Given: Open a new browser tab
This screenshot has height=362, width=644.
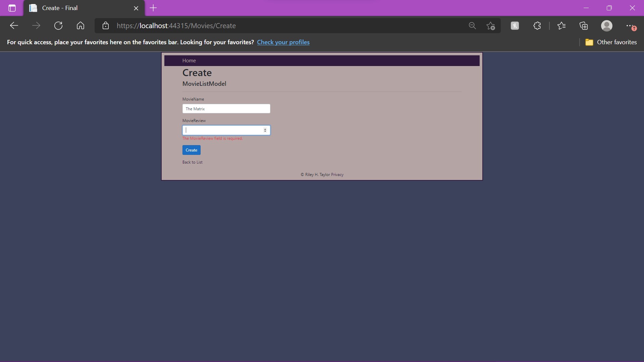Looking at the screenshot, I should (x=153, y=8).
